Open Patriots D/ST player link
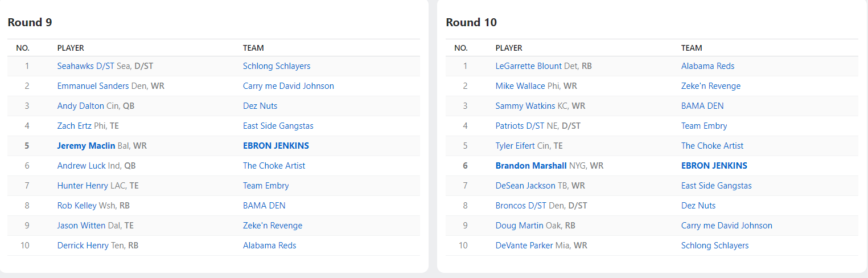The width and height of the screenshot is (868, 278). point(520,126)
